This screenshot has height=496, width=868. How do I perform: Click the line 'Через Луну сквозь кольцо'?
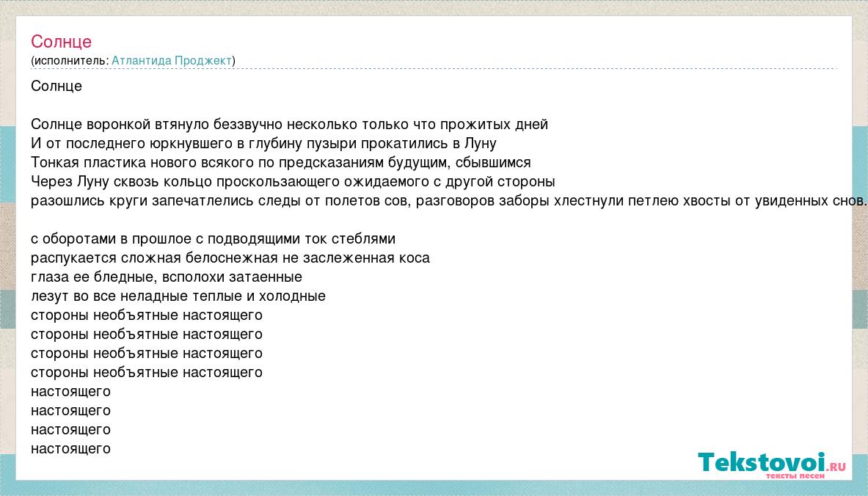pyautogui.click(x=293, y=181)
